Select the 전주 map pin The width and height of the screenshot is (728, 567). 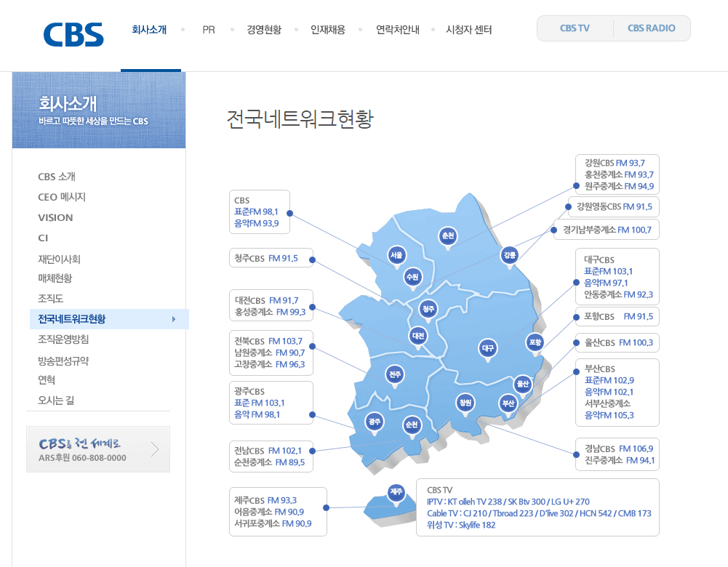coord(395,375)
